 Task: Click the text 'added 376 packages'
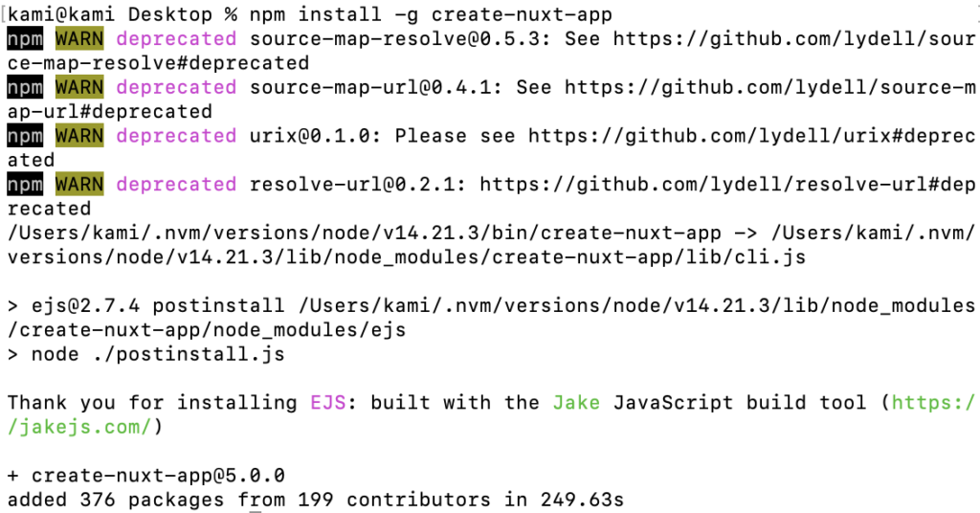116,500
